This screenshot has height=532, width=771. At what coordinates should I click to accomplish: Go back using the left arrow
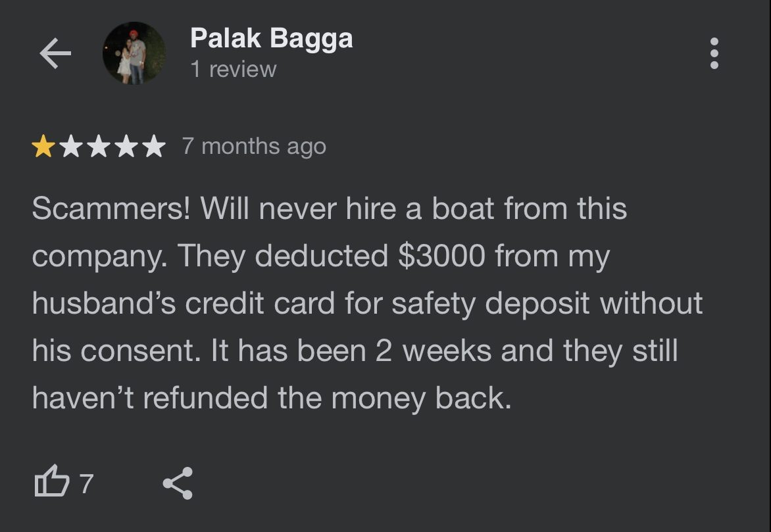55,53
